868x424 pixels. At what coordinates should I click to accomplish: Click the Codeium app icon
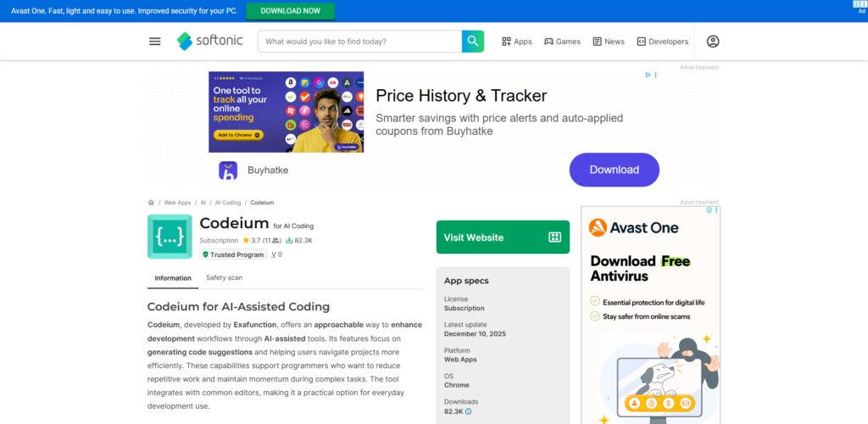170,237
